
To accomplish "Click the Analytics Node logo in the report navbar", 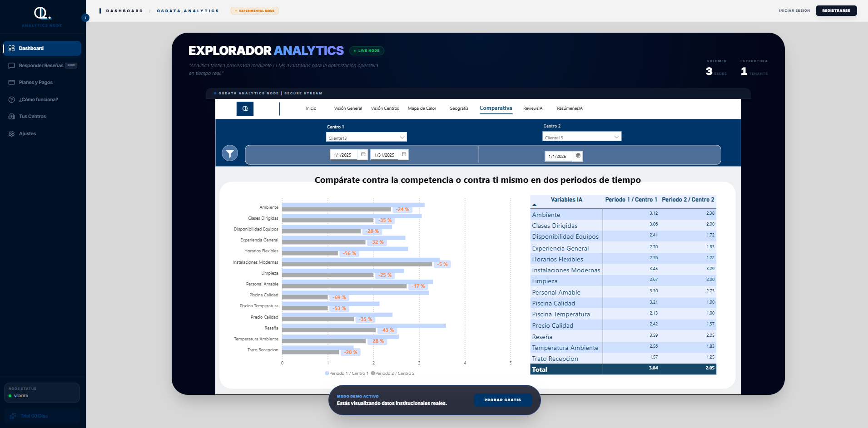I will click(x=245, y=108).
